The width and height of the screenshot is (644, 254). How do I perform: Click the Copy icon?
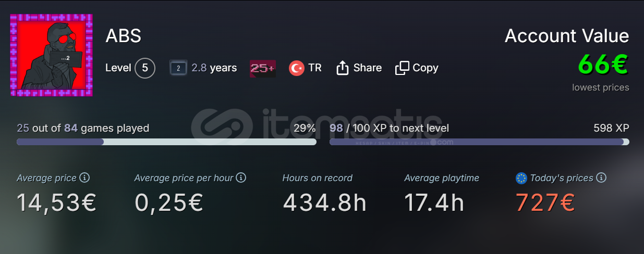pos(402,68)
